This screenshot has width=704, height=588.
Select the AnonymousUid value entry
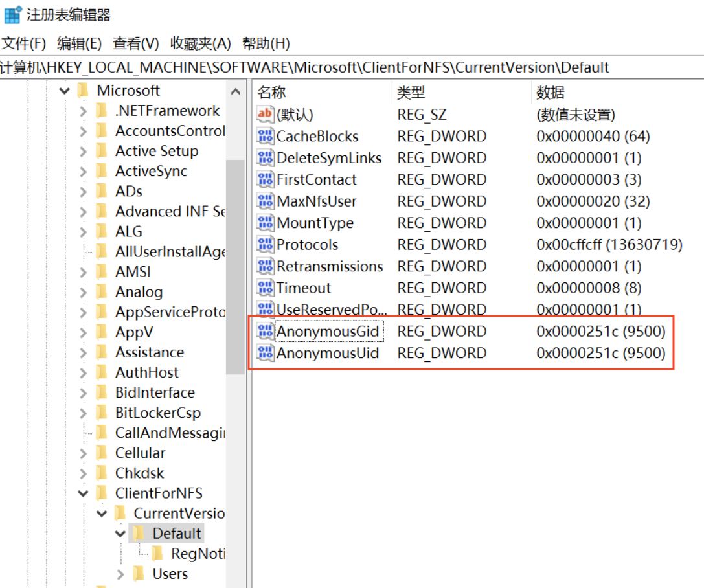pos(327,354)
